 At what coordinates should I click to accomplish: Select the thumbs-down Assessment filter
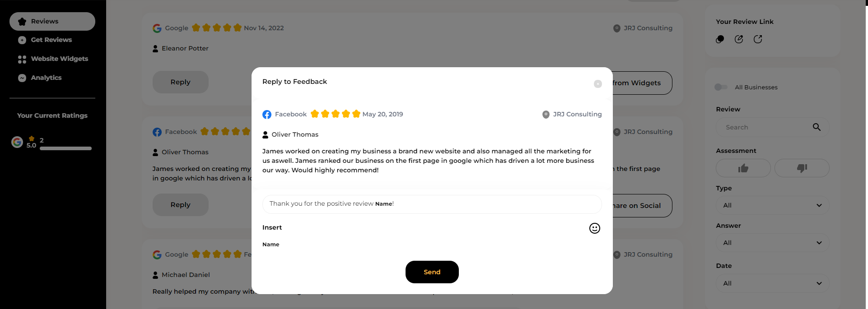[x=802, y=168]
